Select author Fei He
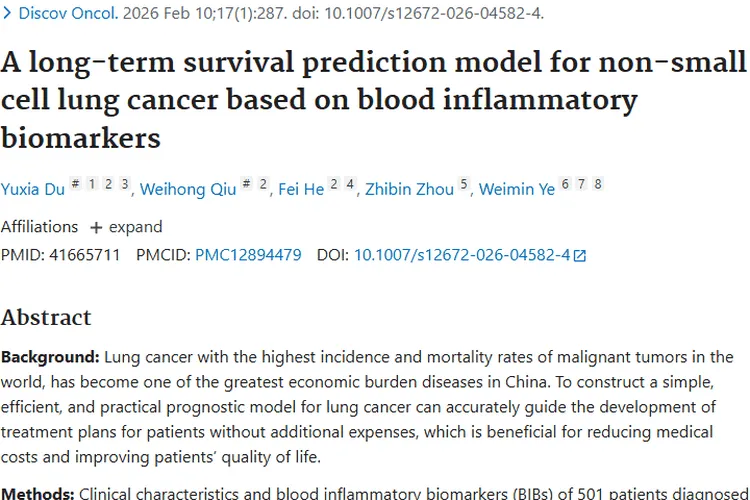The image size is (750, 500). click(x=301, y=189)
